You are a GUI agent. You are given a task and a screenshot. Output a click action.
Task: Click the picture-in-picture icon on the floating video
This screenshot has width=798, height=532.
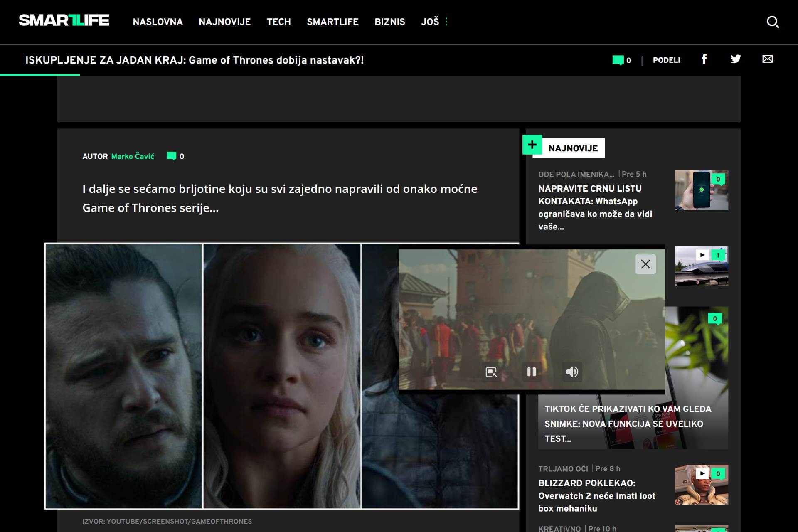[x=491, y=372]
